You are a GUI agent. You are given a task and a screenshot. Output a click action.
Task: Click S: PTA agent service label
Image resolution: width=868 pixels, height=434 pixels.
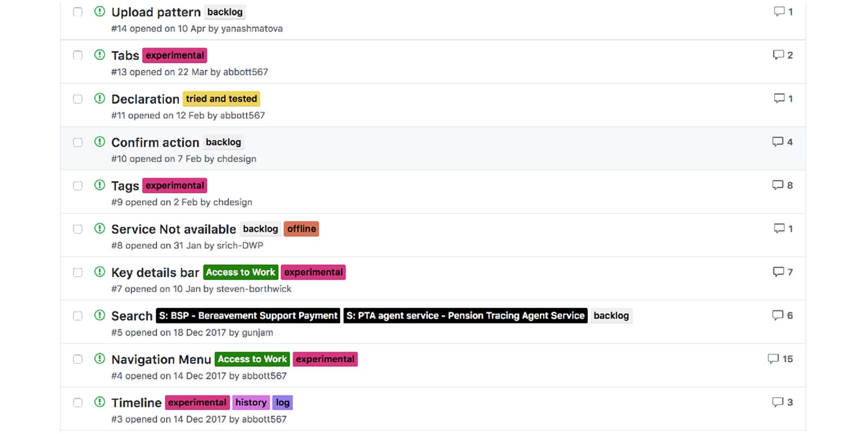(x=465, y=316)
